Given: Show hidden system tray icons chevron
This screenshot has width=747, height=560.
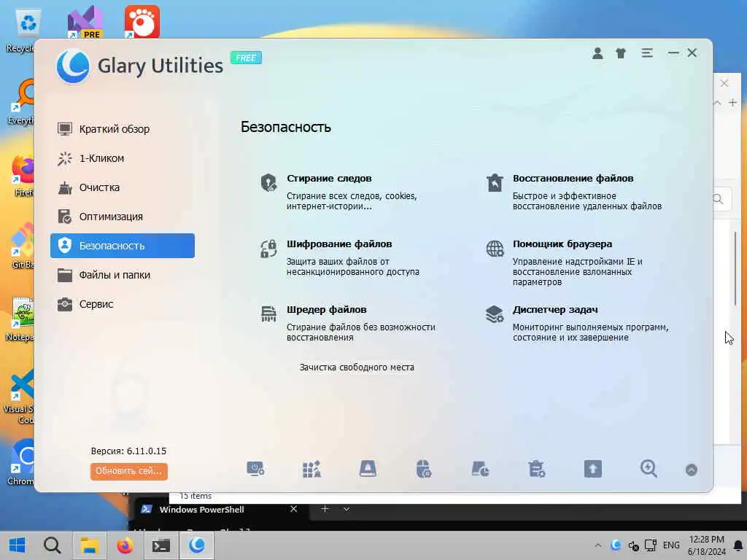Looking at the screenshot, I should point(598,545).
